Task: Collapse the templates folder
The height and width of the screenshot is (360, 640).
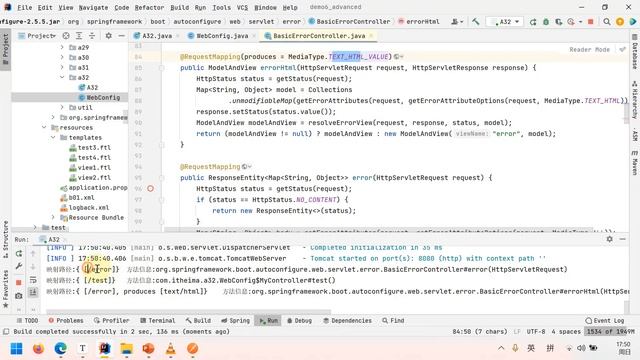Action: (53, 138)
